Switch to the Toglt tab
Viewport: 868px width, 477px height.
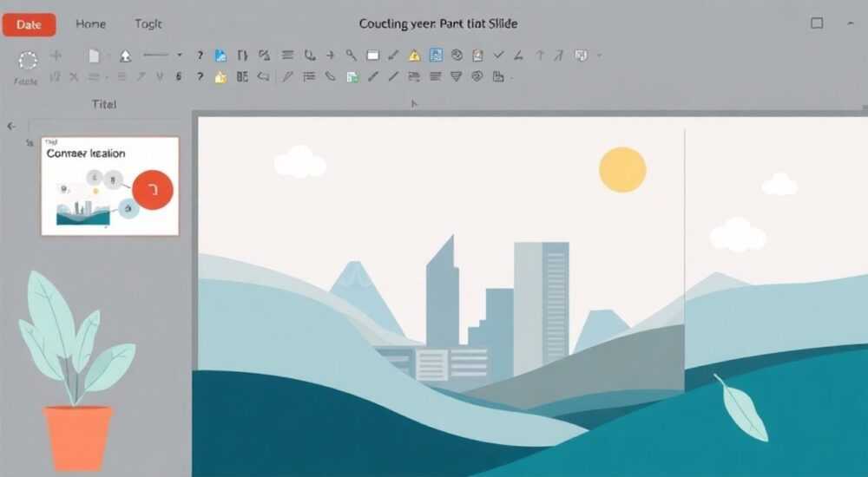tap(148, 23)
